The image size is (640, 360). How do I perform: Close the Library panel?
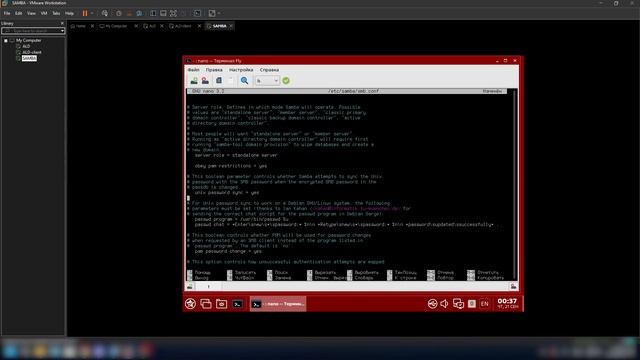tap(62, 23)
